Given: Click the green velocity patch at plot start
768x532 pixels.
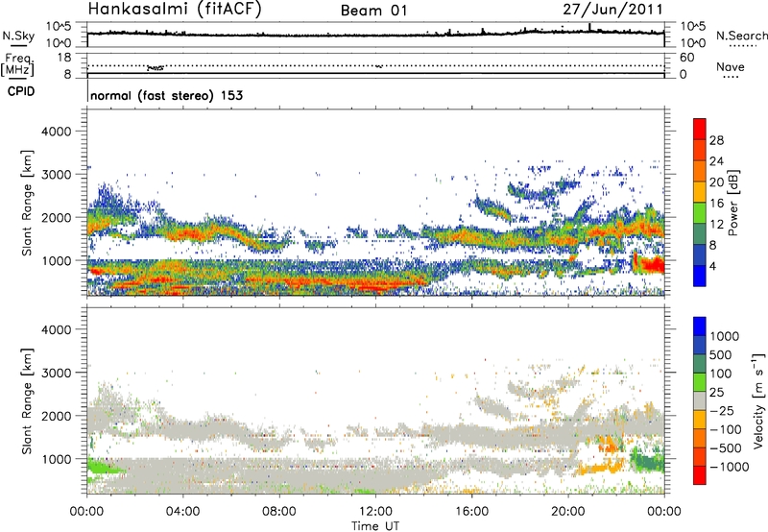Looking at the screenshot, I should (102, 467).
